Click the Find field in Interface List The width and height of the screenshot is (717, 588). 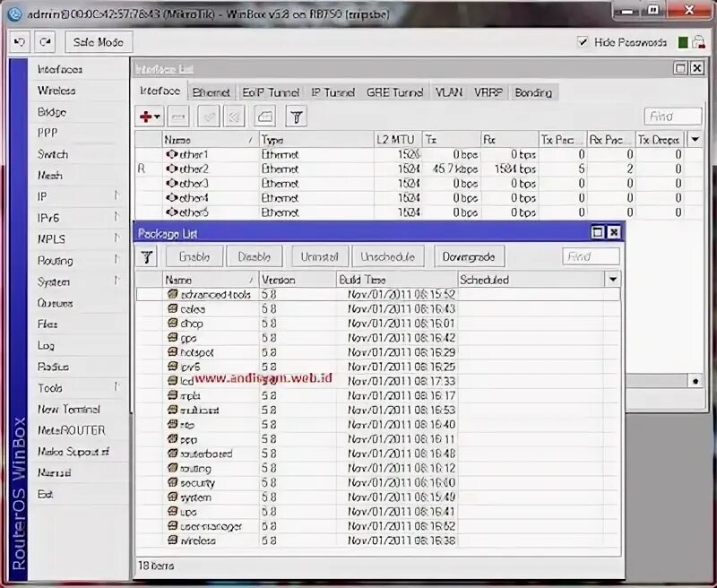pyautogui.click(x=673, y=117)
